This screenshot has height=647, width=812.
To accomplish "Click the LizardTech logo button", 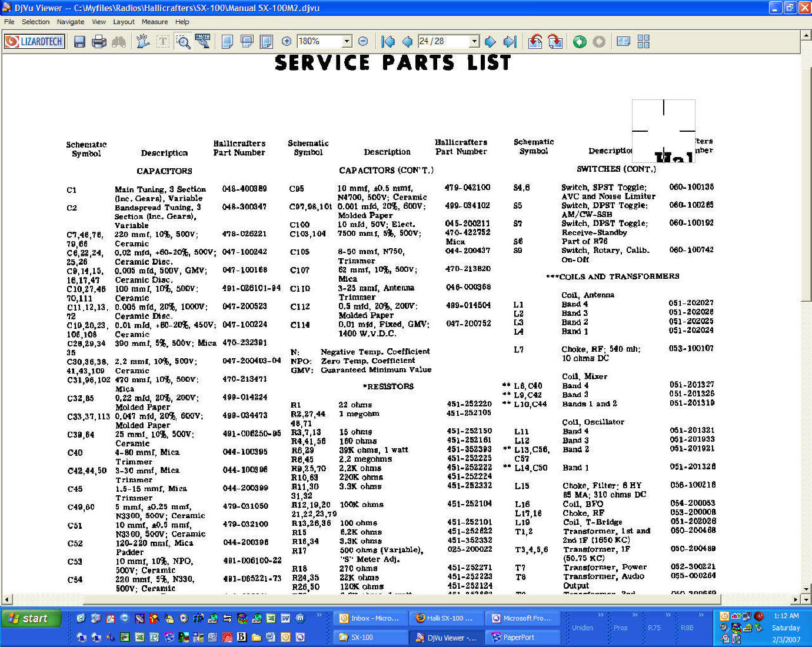I will 34,41.
